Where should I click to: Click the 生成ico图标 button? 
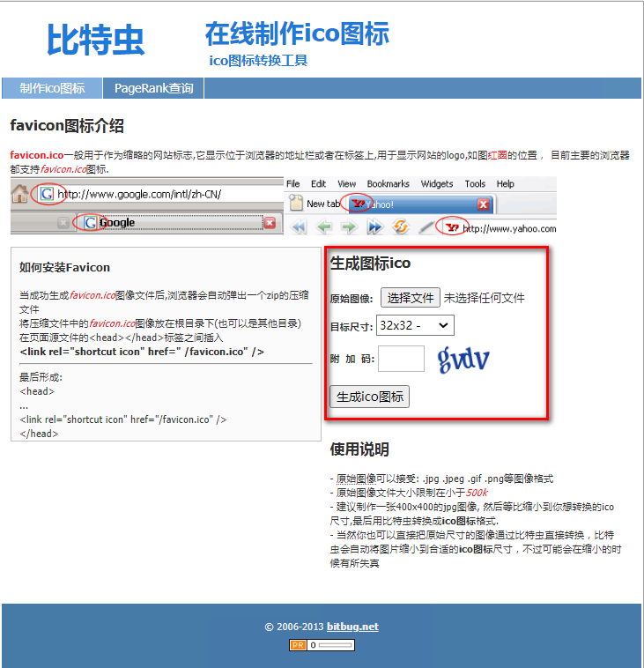tap(370, 397)
